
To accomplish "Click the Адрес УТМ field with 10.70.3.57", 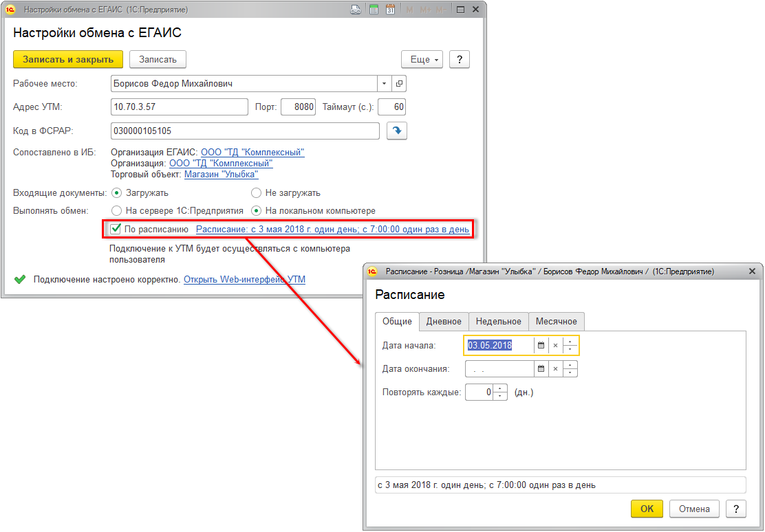I will click(x=180, y=107).
